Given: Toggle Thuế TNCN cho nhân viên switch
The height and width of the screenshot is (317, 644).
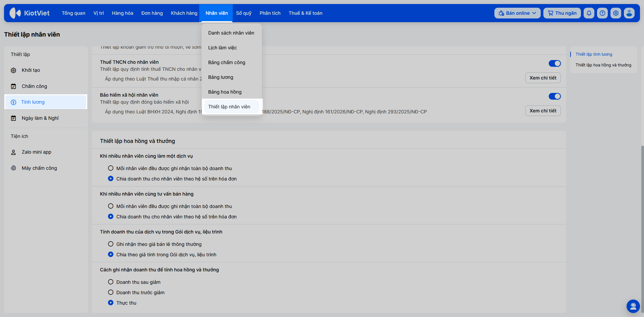Looking at the screenshot, I should pyautogui.click(x=555, y=63).
